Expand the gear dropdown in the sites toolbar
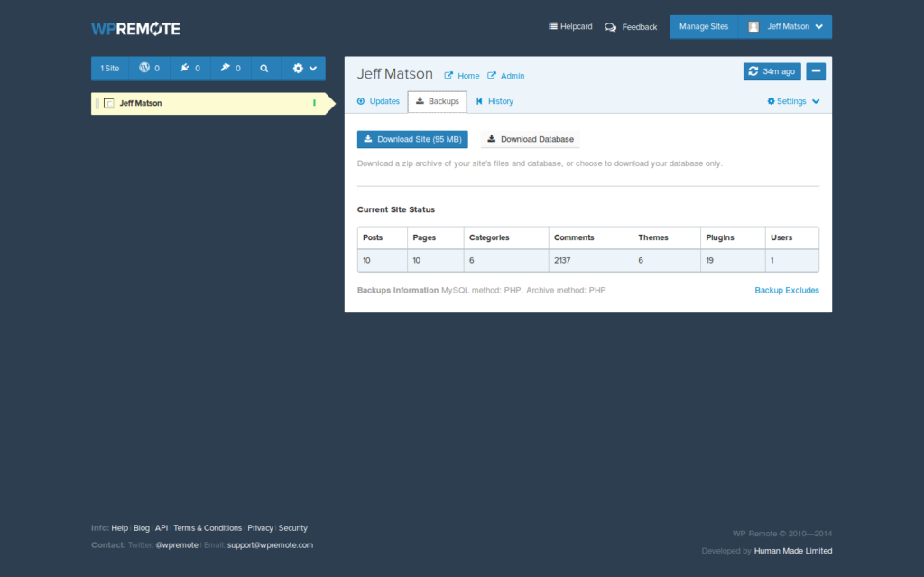This screenshot has width=924, height=577. click(x=304, y=69)
